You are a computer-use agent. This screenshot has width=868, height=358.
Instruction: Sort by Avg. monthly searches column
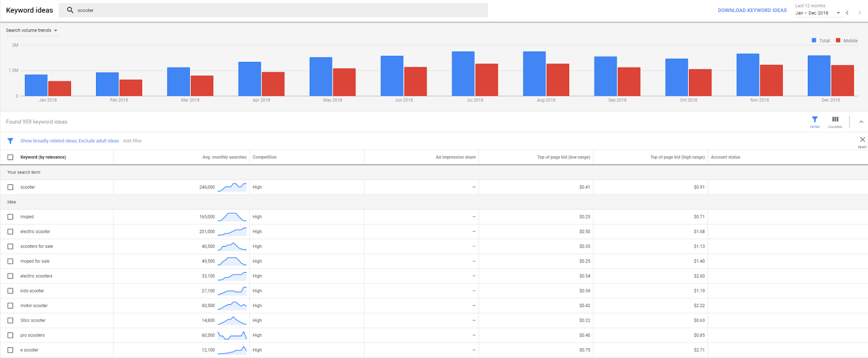coord(224,157)
